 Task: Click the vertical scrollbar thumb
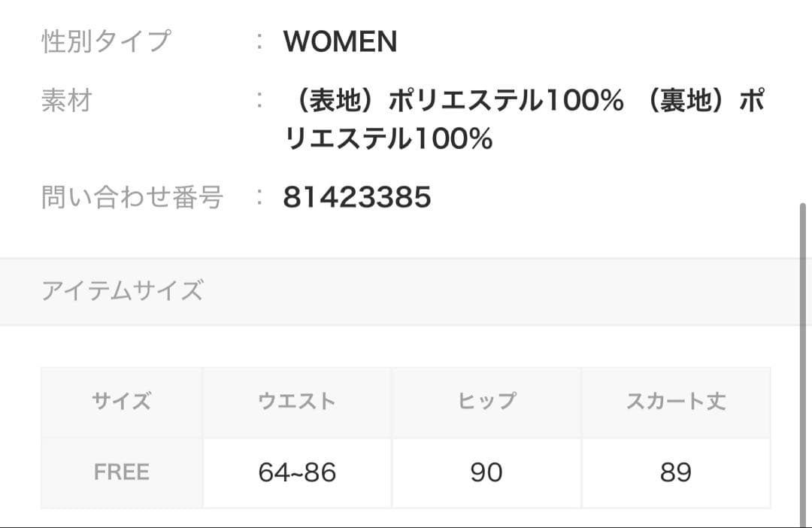point(805,361)
